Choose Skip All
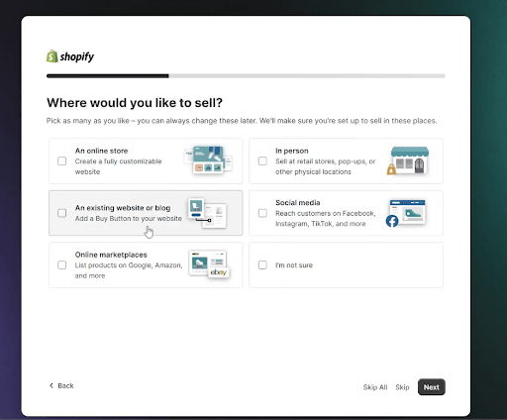 pos(375,387)
